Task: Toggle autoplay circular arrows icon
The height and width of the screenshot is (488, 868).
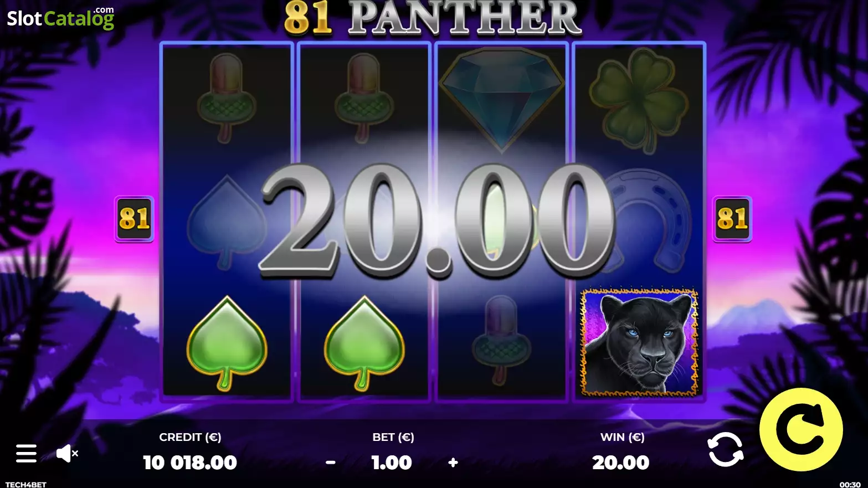Action: coord(726,449)
